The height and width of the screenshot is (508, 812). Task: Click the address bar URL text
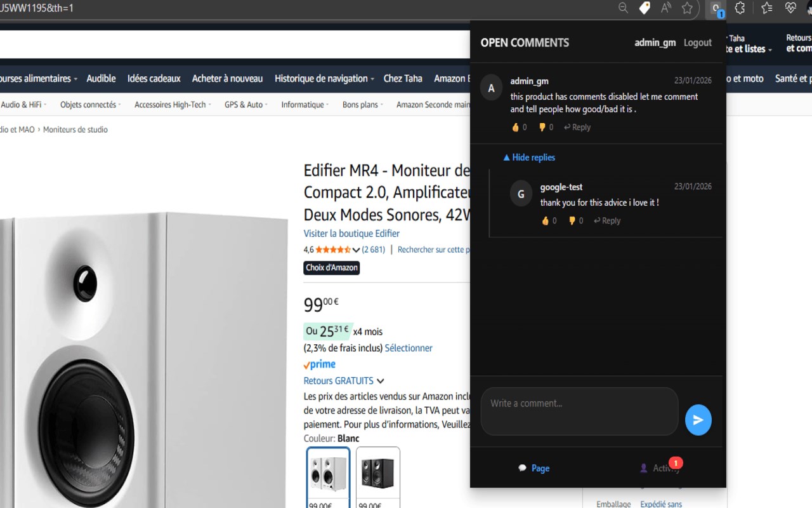(x=37, y=8)
